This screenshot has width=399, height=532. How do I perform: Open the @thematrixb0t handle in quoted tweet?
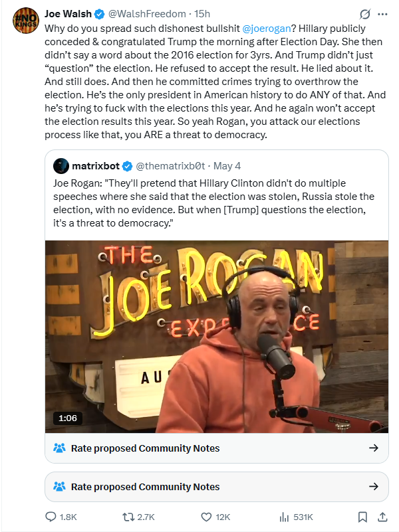pos(170,166)
